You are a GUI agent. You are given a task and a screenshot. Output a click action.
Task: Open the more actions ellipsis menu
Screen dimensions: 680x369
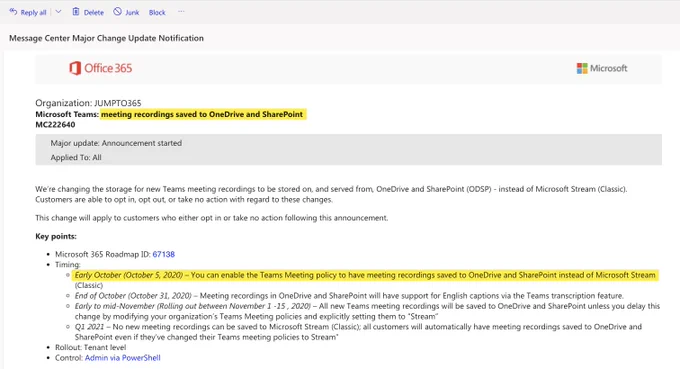181,12
